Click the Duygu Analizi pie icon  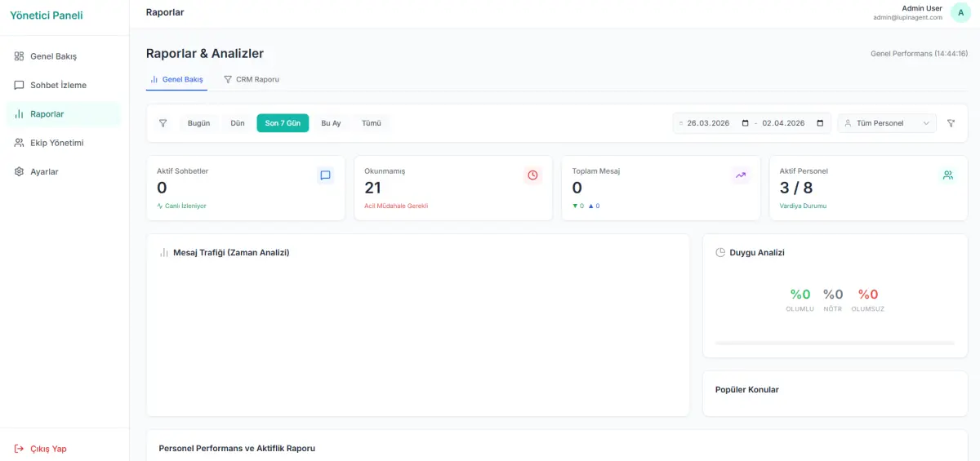pos(720,253)
